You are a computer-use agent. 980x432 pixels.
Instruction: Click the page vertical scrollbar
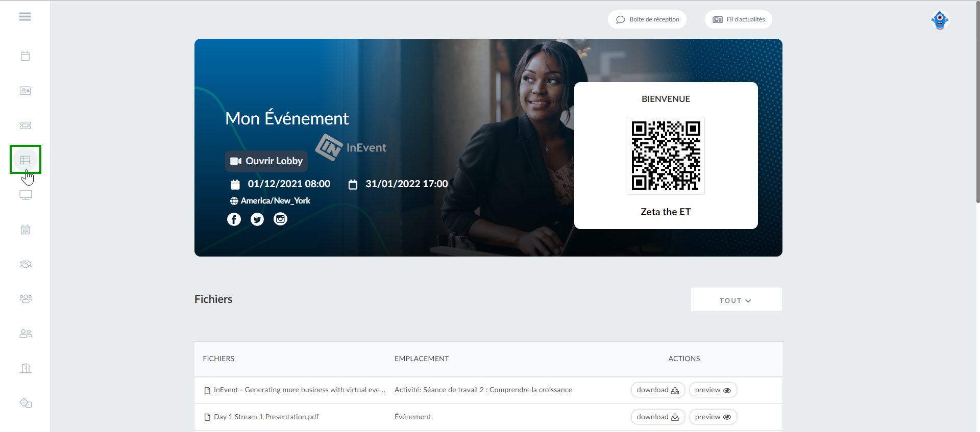pos(977,102)
